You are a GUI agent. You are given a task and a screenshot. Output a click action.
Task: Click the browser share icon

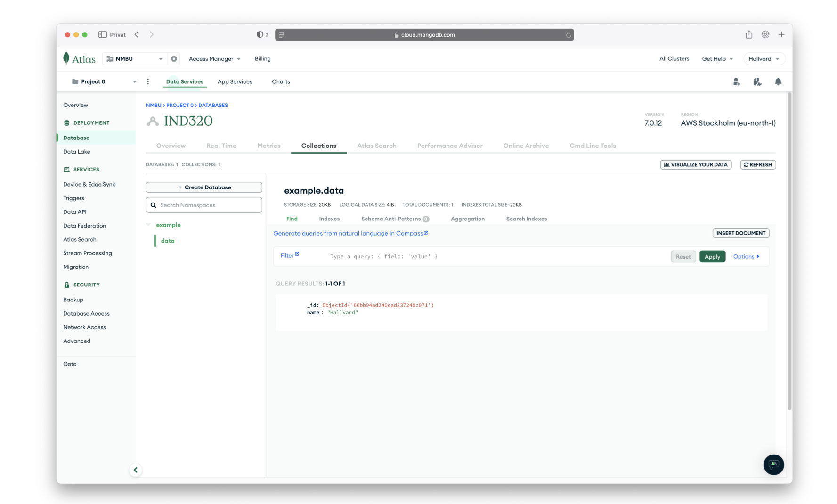tap(749, 34)
